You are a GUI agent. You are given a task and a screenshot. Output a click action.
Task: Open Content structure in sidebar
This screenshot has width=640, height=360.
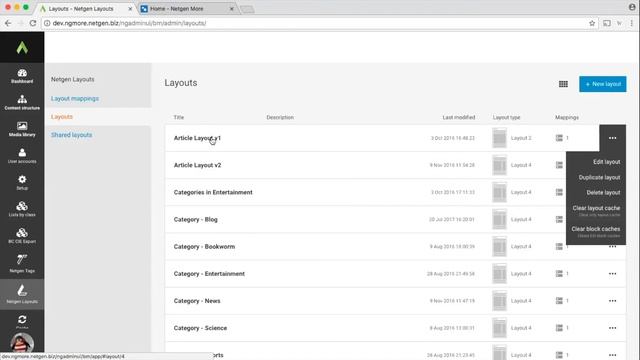22,102
